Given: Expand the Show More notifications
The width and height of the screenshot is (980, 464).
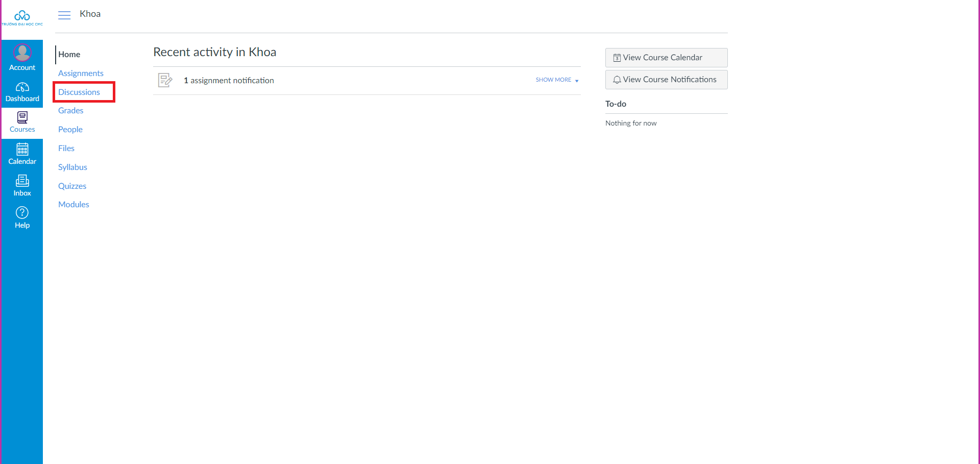Looking at the screenshot, I should coord(556,80).
